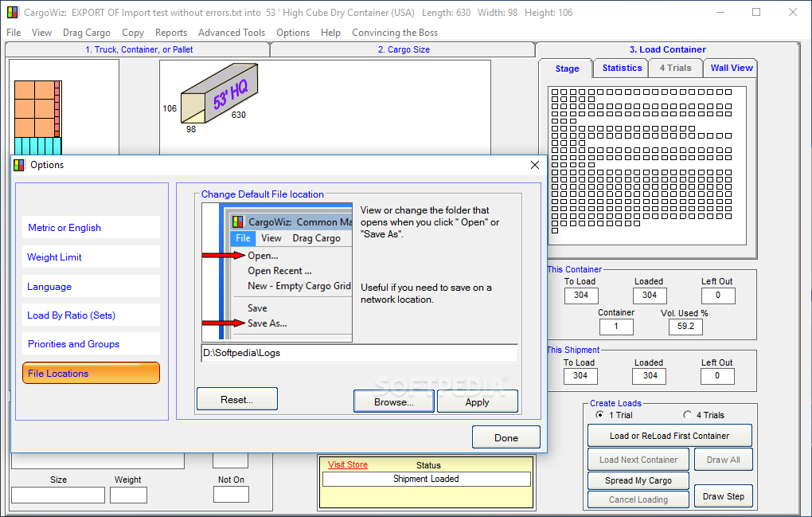Open the Drag Cargo menu
812x517 pixels.
click(x=87, y=33)
